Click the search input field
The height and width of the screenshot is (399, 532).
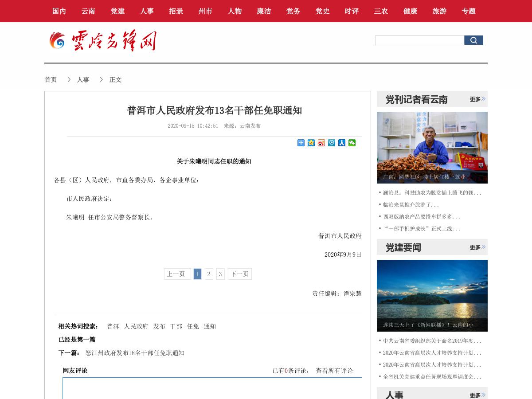pos(419,40)
